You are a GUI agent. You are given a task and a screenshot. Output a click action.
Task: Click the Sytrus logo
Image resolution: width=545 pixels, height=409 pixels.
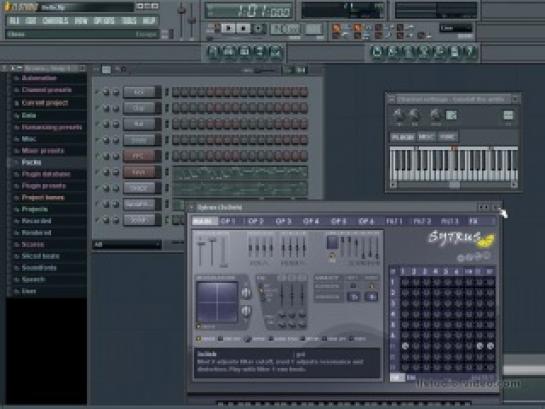click(461, 239)
